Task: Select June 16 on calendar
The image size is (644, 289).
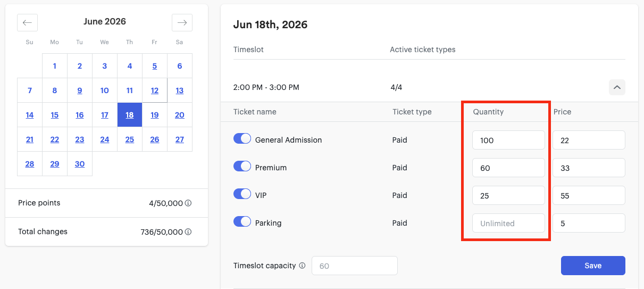Action: pos(80,115)
